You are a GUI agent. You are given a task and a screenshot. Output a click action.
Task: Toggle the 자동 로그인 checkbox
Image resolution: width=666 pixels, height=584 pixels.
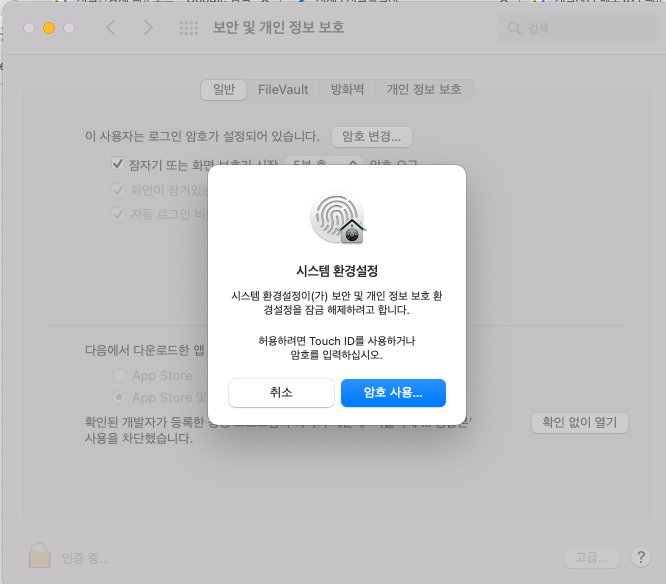(x=118, y=214)
